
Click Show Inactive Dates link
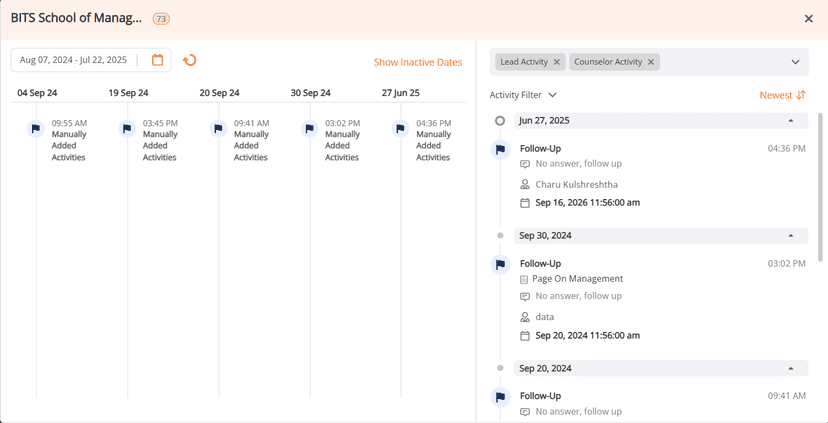pyautogui.click(x=418, y=62)
